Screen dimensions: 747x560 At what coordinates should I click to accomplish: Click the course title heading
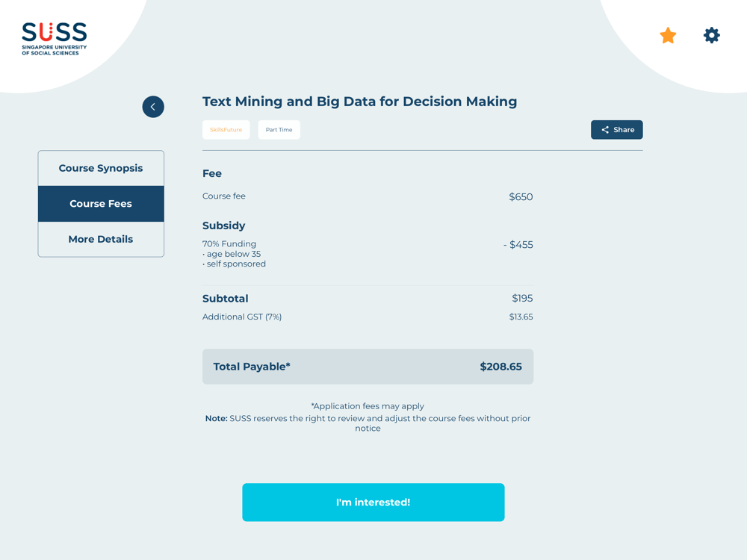tap(360, 102)
